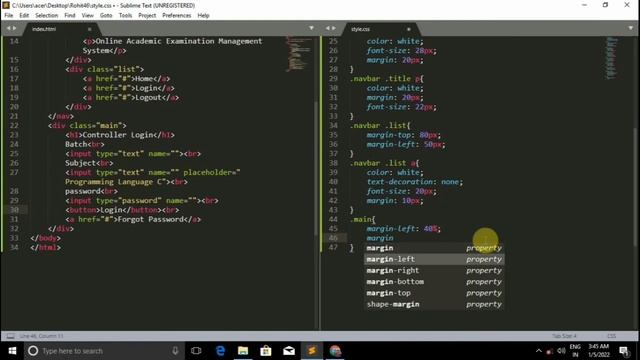Open the Find menu

[70, 16]
